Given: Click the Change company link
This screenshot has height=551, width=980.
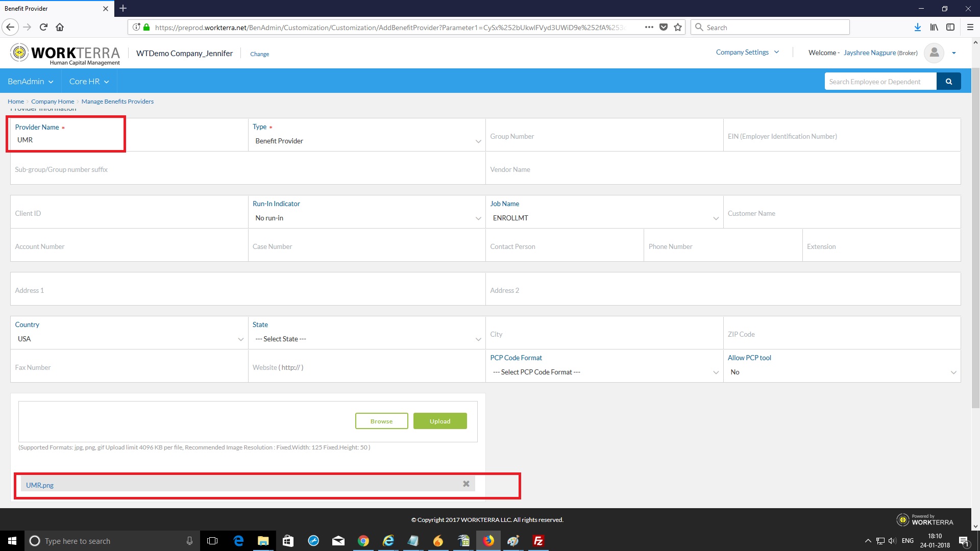Looking at the screenshot, I should coord(259,54).
